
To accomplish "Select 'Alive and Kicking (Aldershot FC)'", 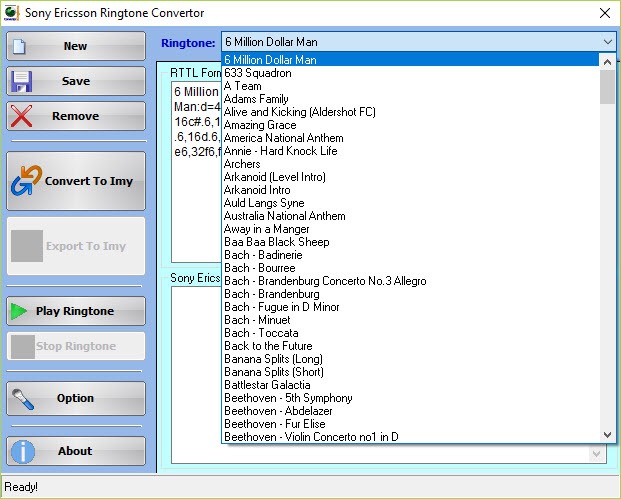I will (x=410, y=112).
